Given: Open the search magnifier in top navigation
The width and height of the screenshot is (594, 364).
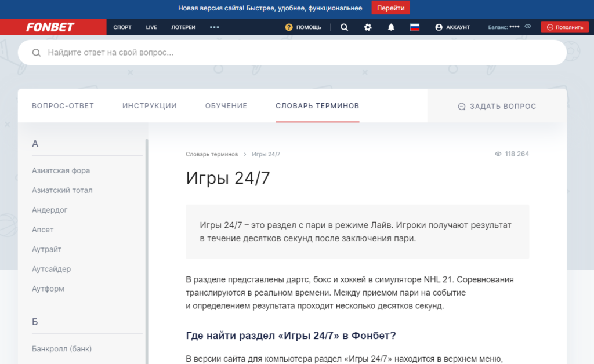Looking at the screenshot, I should click(x=344, y=27).
